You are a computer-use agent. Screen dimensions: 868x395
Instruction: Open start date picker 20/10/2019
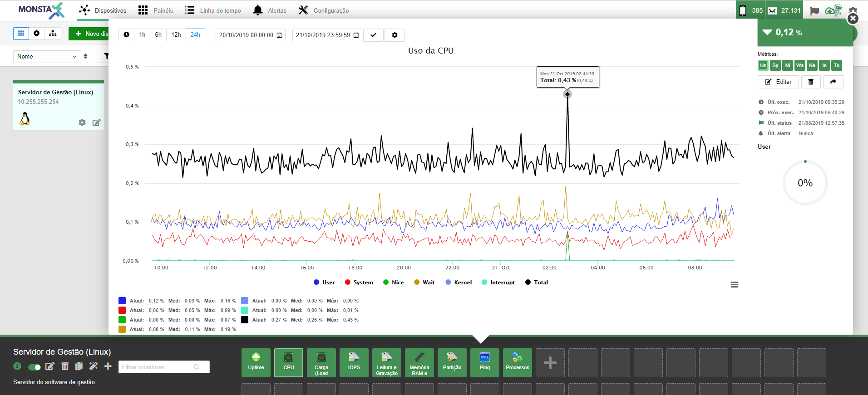point(251,35)
